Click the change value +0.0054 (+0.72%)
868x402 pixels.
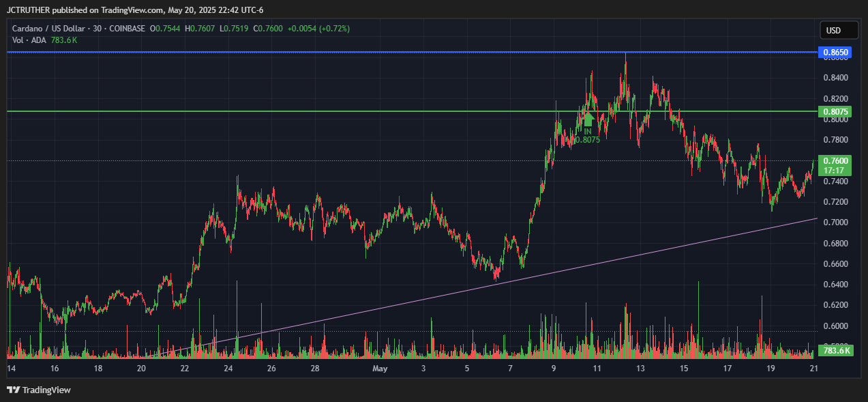click(318, 29)
